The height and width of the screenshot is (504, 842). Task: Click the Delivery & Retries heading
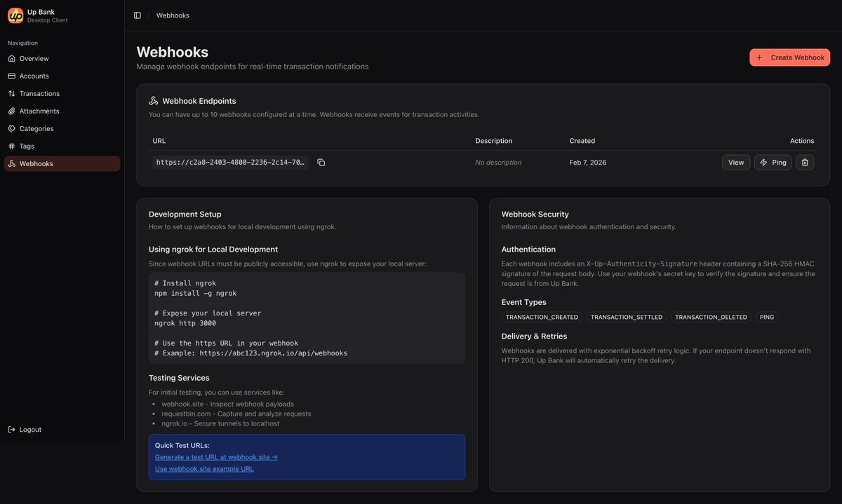click(535, 336)
